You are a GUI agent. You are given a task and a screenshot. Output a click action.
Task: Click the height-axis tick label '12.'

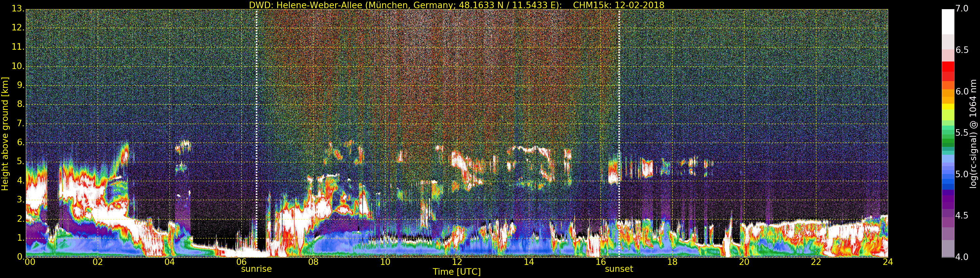click(x=18, y=28)
